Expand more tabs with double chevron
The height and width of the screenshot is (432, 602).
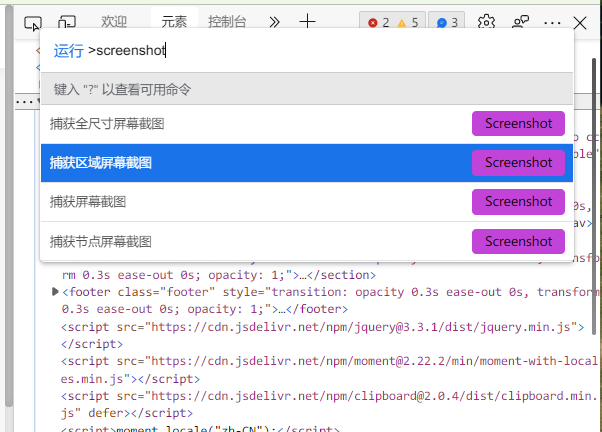click(275, 21)
